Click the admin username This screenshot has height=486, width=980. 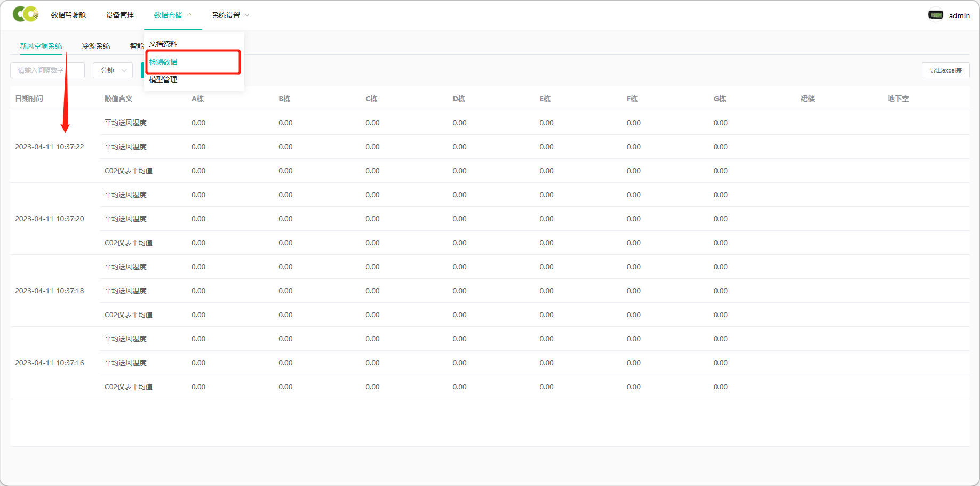pos(959,15)
